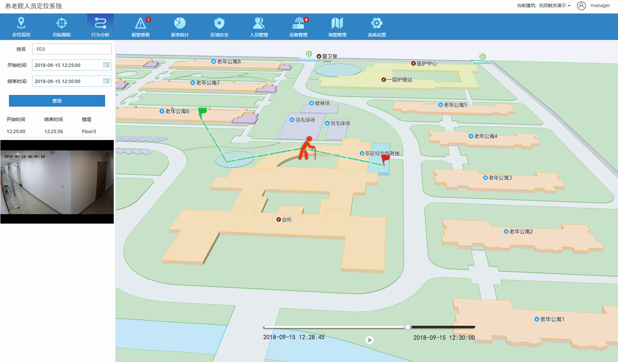Open system settings gear icon
Screen dimensions: 618x362
click(x=377, y=27)
